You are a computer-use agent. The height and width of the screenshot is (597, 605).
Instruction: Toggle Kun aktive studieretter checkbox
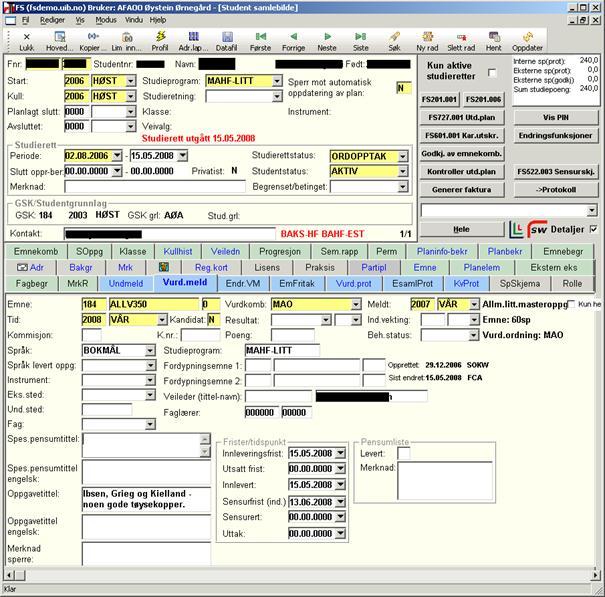click(x=492, y=73)
